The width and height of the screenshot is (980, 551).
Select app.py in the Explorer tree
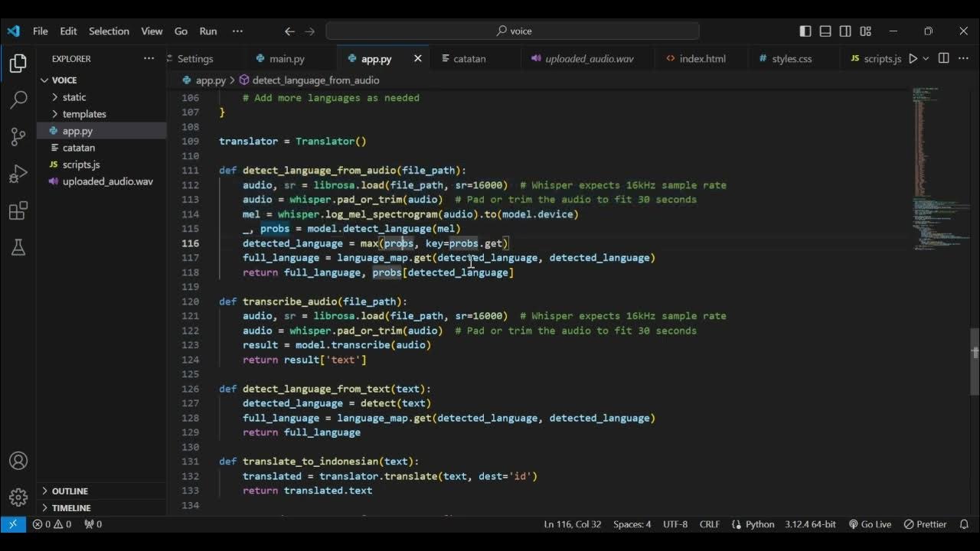click(102, 131)
